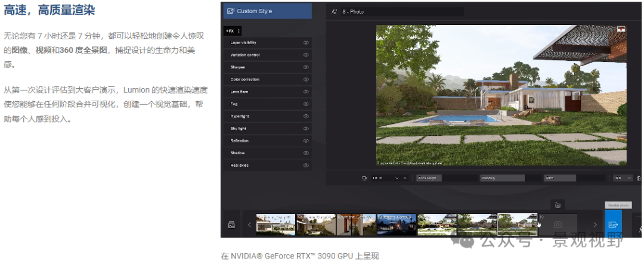644x265 pixels.
Task: Click empty photo slot 10 camera icon
Action: pyautogui.click(x=558, y=225)
